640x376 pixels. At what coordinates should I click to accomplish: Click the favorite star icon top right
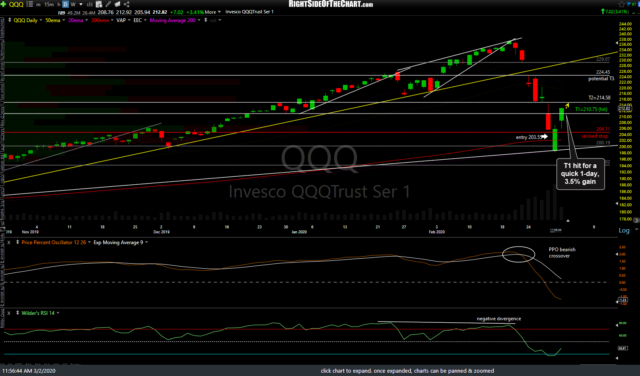point(622,4)
